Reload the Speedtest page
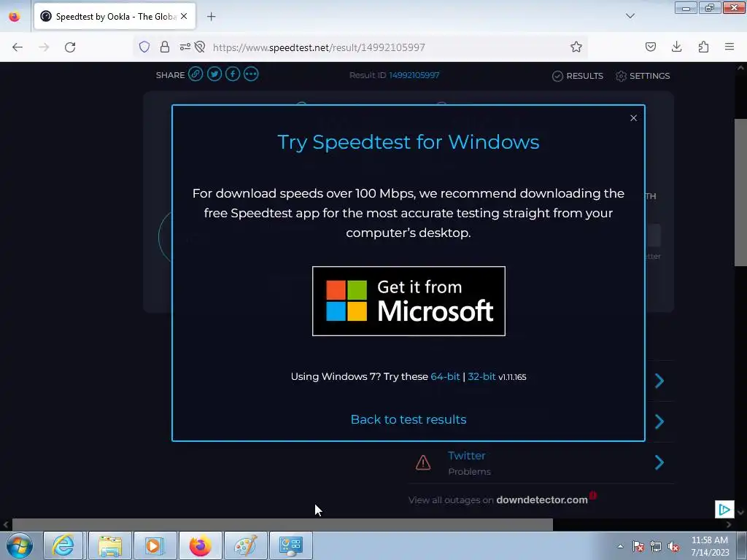Screen dimensions: 747x560 [70, 47]
